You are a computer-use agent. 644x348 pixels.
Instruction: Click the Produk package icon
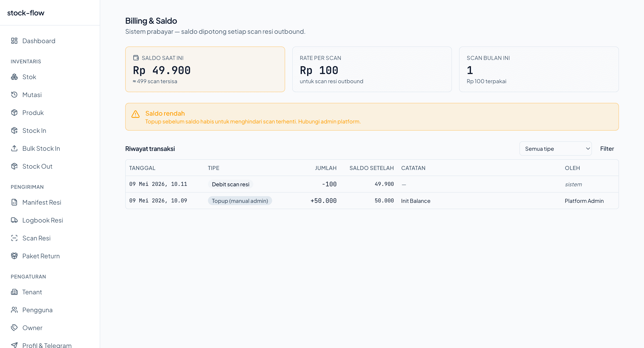(14, 112)
